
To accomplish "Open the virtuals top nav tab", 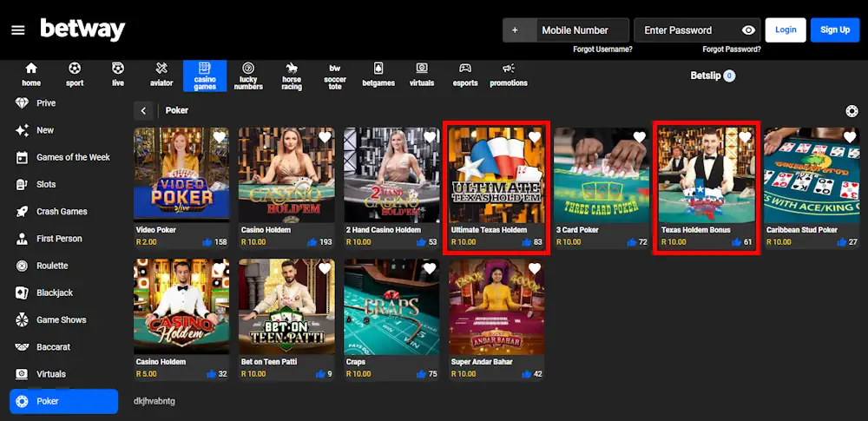I will pos(422,76).
